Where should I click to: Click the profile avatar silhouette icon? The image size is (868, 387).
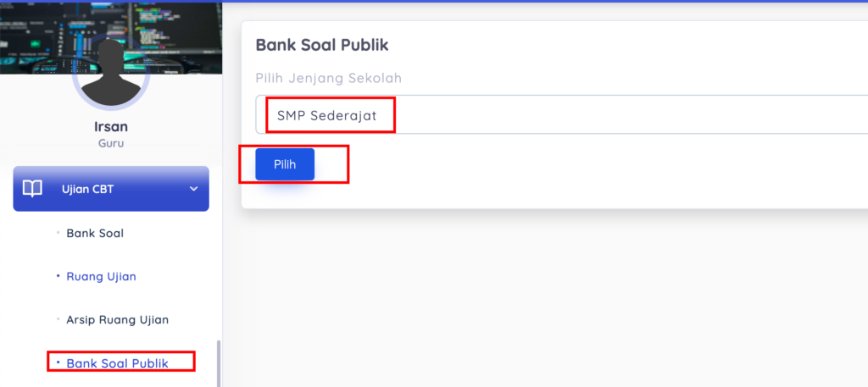111,72
